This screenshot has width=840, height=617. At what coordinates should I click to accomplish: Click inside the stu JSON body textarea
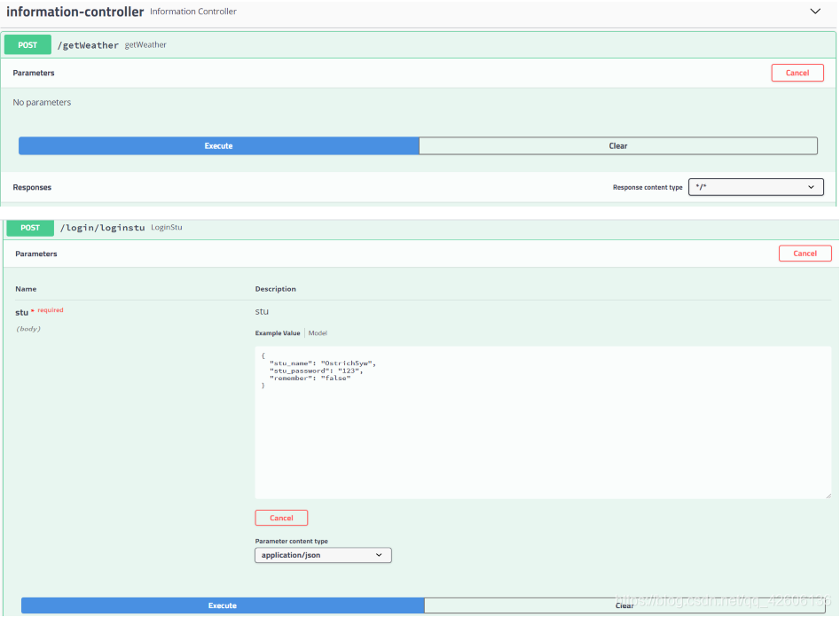coord(543,423)
